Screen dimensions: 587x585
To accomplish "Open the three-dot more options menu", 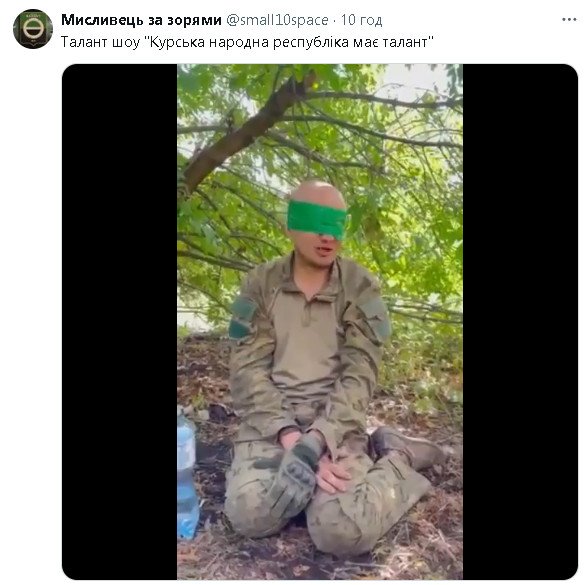I will 569,19.
